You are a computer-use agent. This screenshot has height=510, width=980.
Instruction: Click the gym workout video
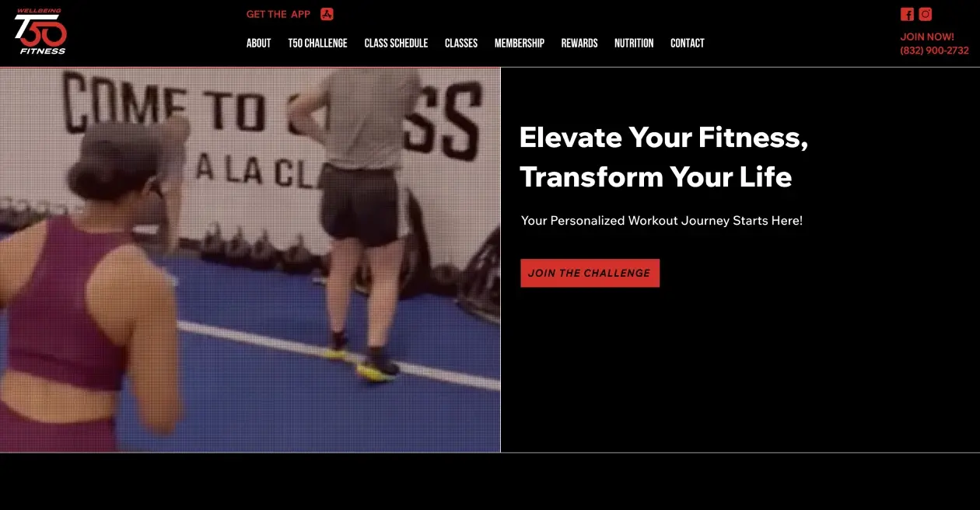(x=250, y=260)
